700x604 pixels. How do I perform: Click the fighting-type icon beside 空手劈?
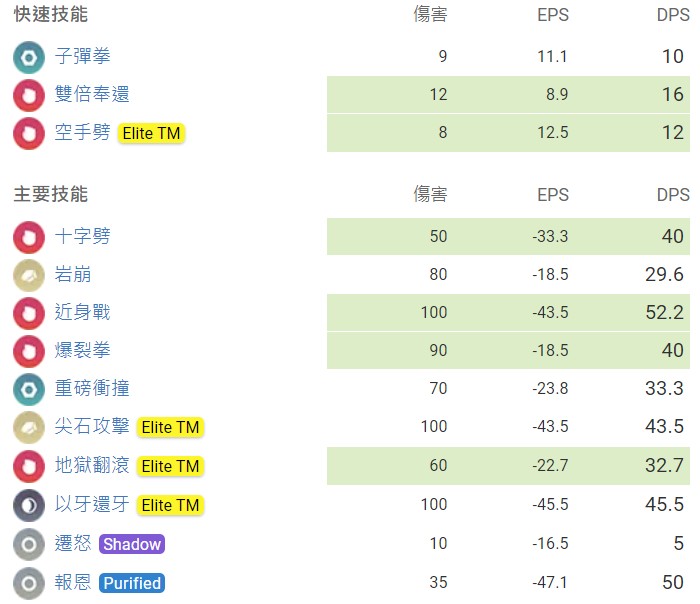29,133
